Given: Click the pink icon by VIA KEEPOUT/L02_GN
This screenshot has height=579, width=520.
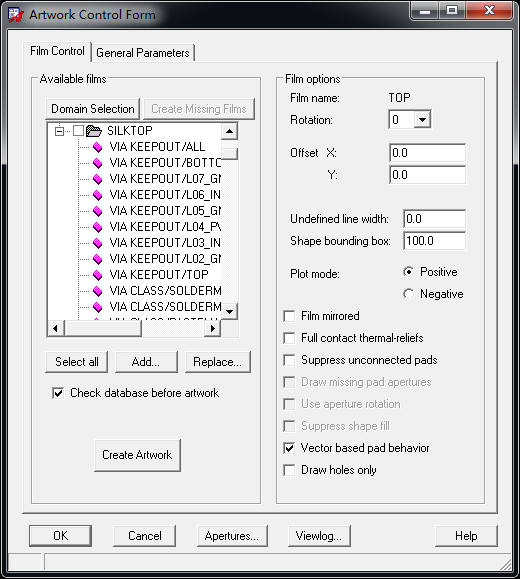Looking at the screenshot, I should [x=98, y=259].
